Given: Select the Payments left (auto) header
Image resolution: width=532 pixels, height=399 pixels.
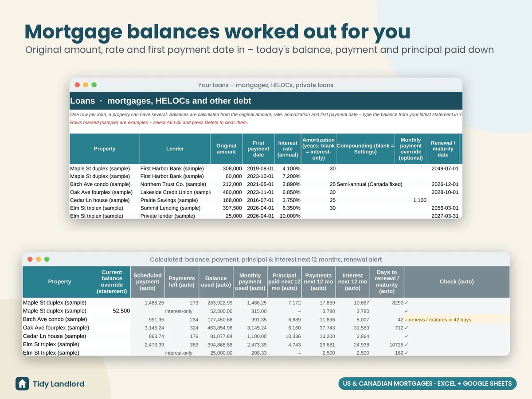Looking at the screenshot, I should coord(182,282).
